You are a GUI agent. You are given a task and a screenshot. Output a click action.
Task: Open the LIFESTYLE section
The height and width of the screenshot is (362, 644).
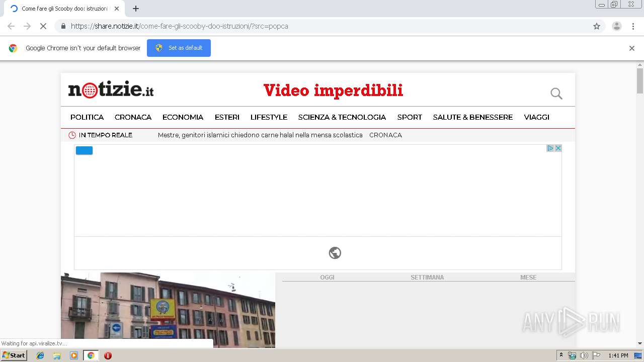(x=269, y=117)
